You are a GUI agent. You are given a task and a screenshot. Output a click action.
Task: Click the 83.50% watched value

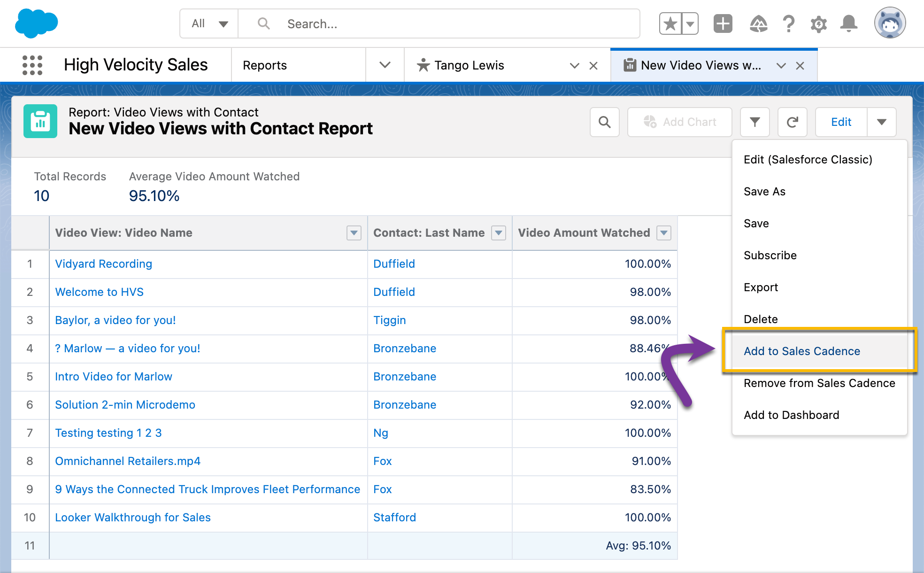650,489
